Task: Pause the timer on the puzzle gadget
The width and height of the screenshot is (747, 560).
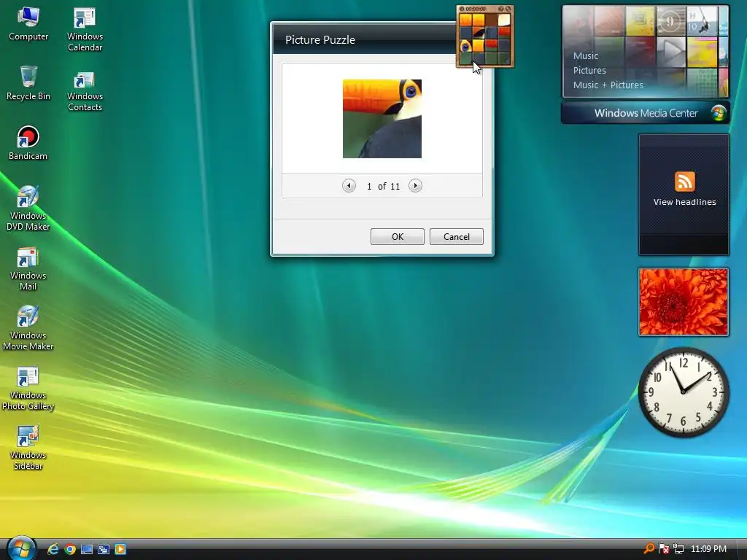Action: pos(462,9)
